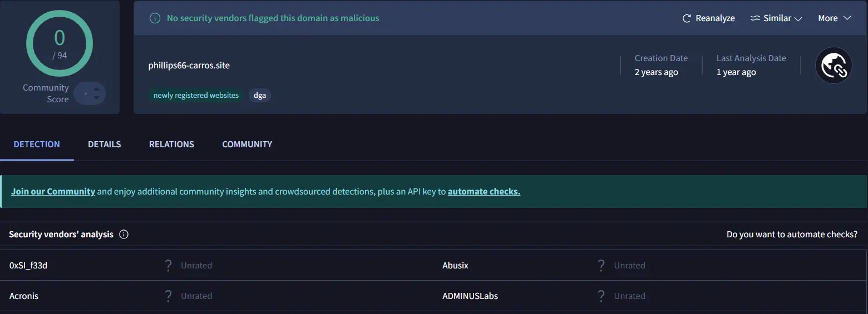Click the question mark icon in the ADMINUSLabs row
868x314 pixels.
(601, 296)
